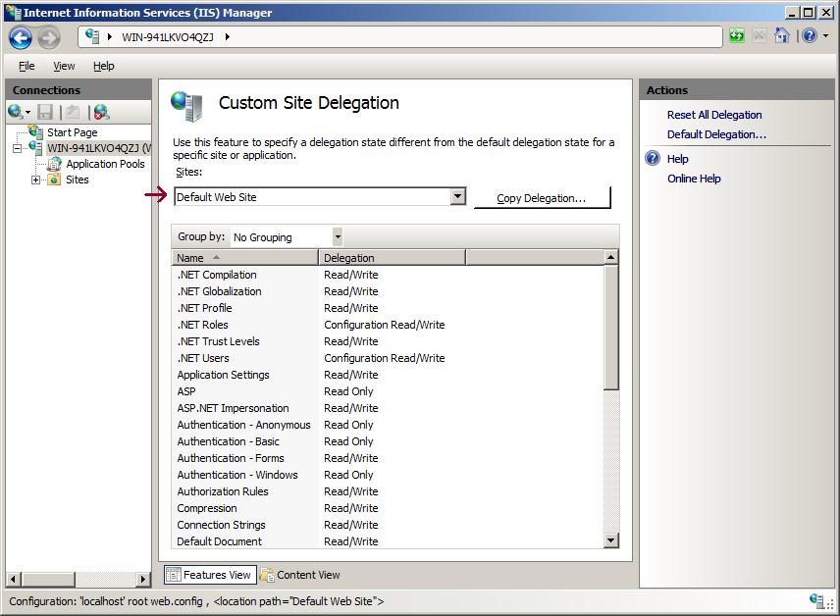Click the Help icon in Actions pane

[653, 158]
